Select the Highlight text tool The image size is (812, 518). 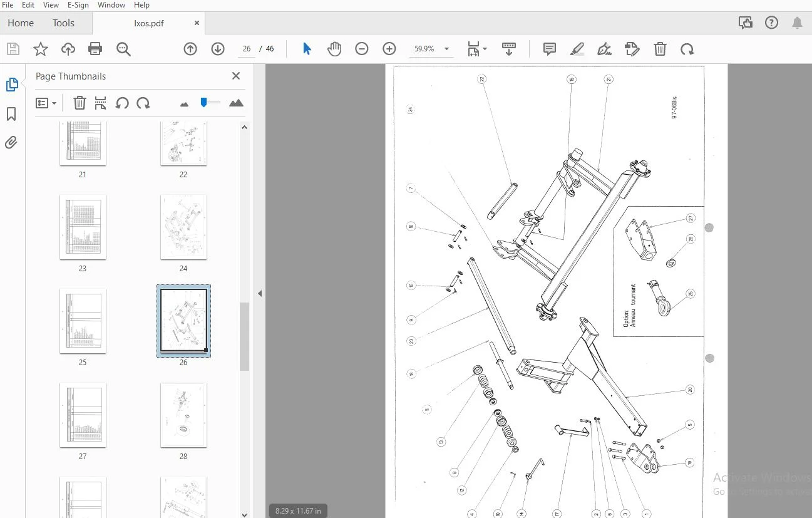tap(577, 49)
